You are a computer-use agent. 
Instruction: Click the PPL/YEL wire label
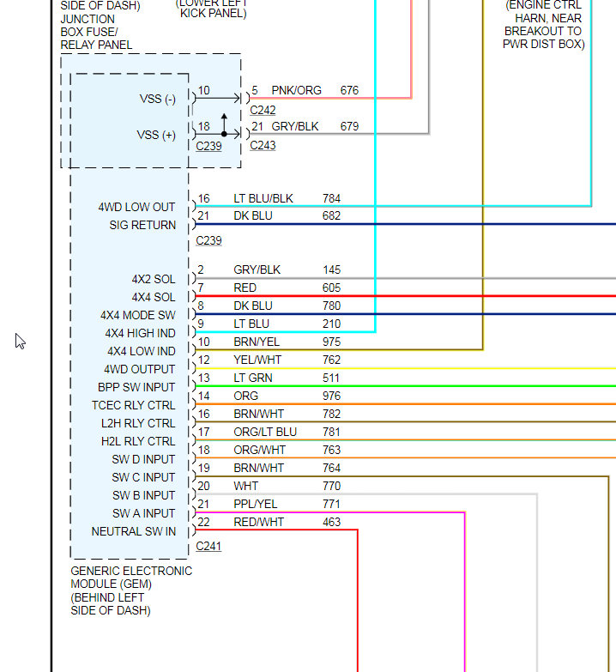coord(256,504)
